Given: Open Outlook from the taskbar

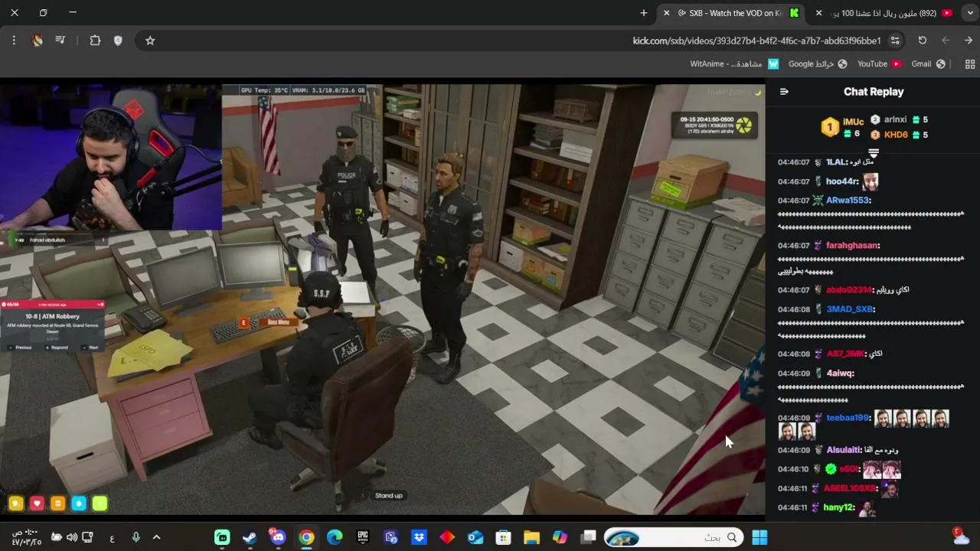Looking at the screenshot, I should [475, 537].
